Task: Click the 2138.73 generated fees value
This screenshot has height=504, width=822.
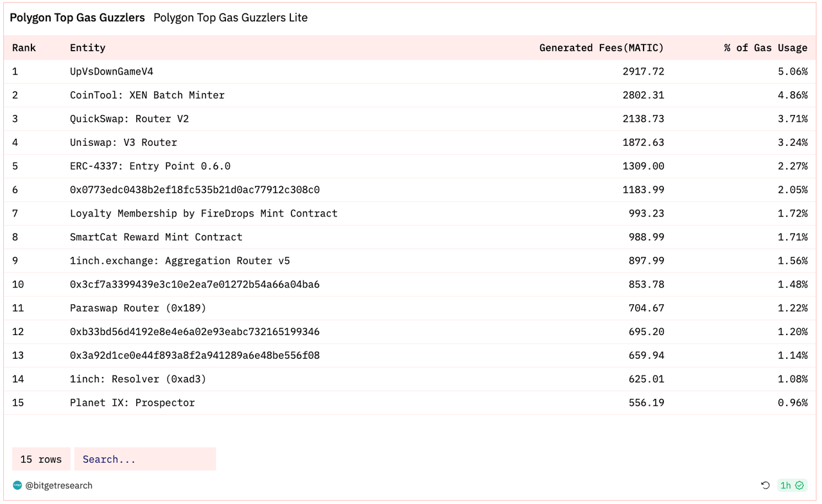Action: click(643, 119)
